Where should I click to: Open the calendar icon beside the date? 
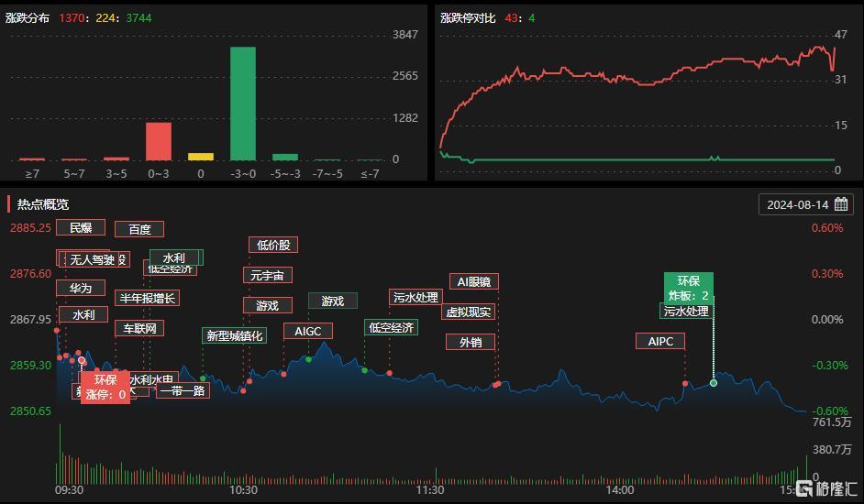pos(841,204)
